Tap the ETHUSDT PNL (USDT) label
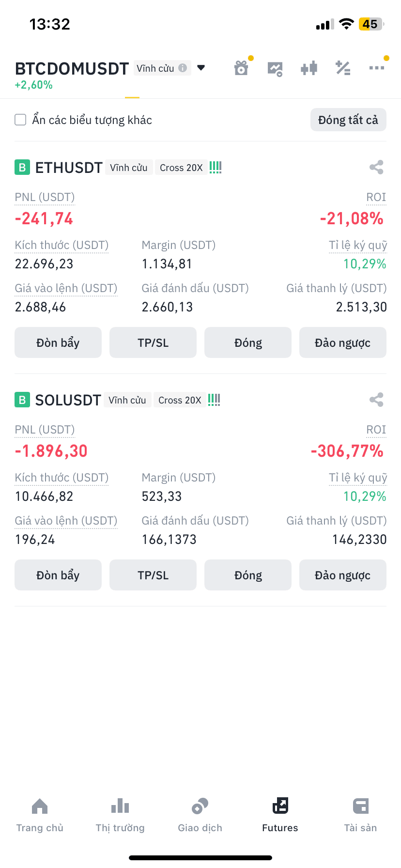 [x=45, y=197]
